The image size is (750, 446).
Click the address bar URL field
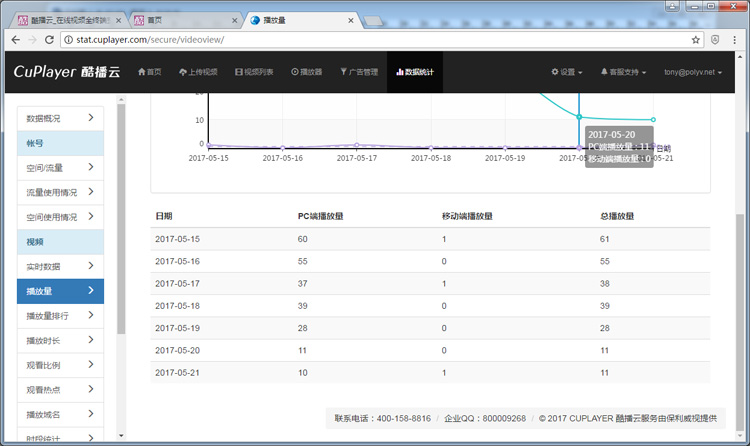coord(370,40)
